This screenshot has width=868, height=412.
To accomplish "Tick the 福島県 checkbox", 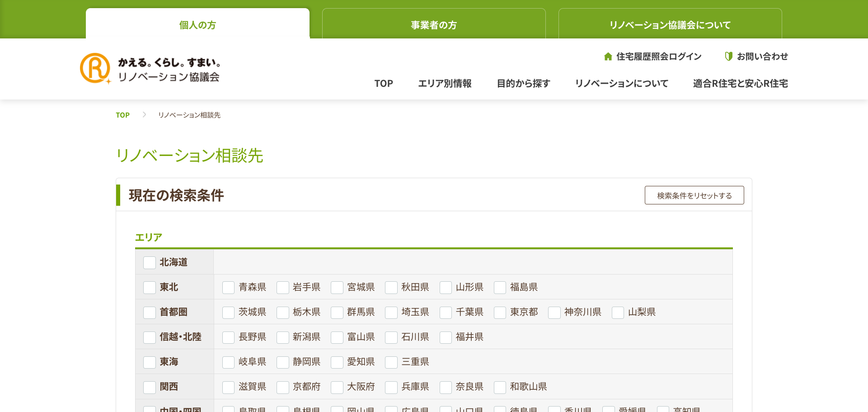I will [x=500, y=288].
